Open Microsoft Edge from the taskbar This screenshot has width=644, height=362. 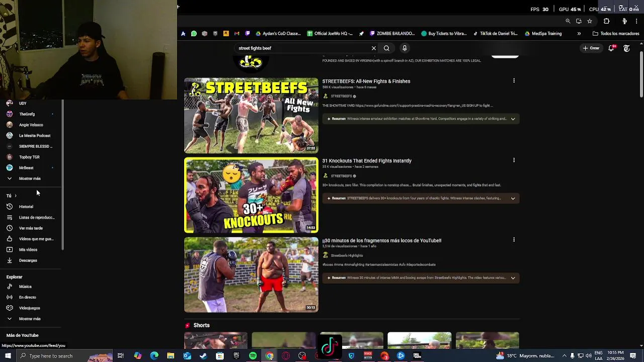click(x=154, y=356)
